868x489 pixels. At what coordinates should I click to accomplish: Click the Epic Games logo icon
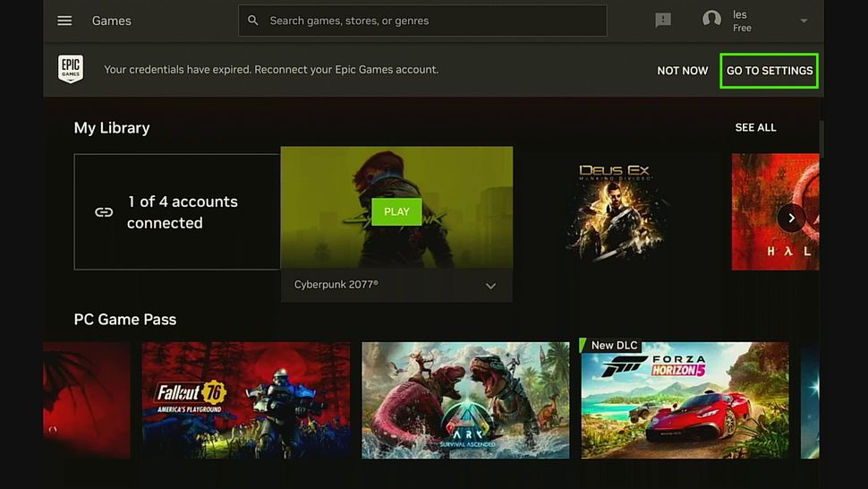click(71, 69)
